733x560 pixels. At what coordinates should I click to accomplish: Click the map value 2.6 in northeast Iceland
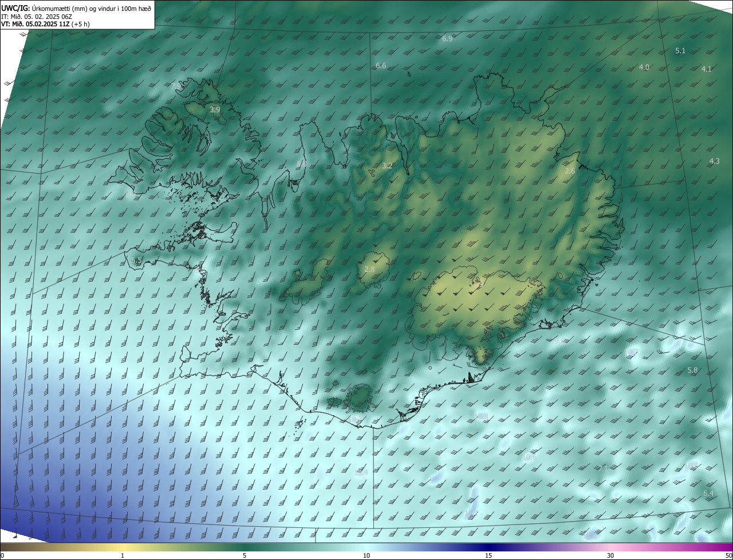click(x=570, y=171)
